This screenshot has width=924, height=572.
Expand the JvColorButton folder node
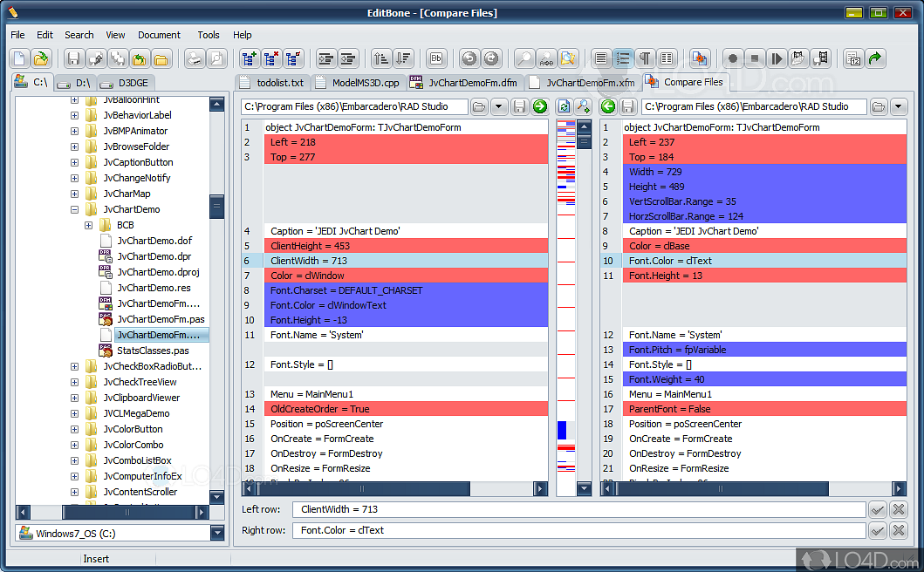pos(74,429)
